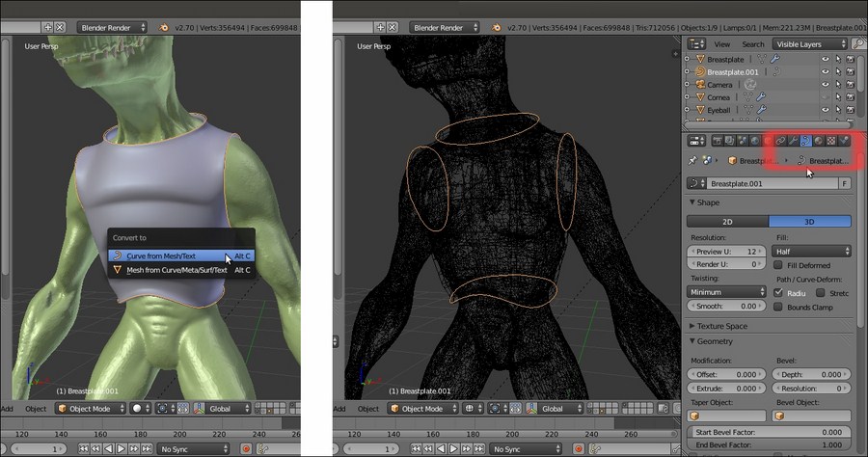This screenshot has height=457, width=868.
Task: Expand the Texture Space panel
Action: [x=721, y=326]
